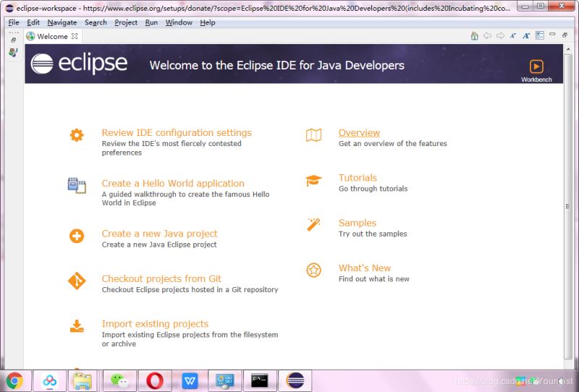Click Import existing projects link
Screen dimensions: 579x392
[x=155, y=324]
